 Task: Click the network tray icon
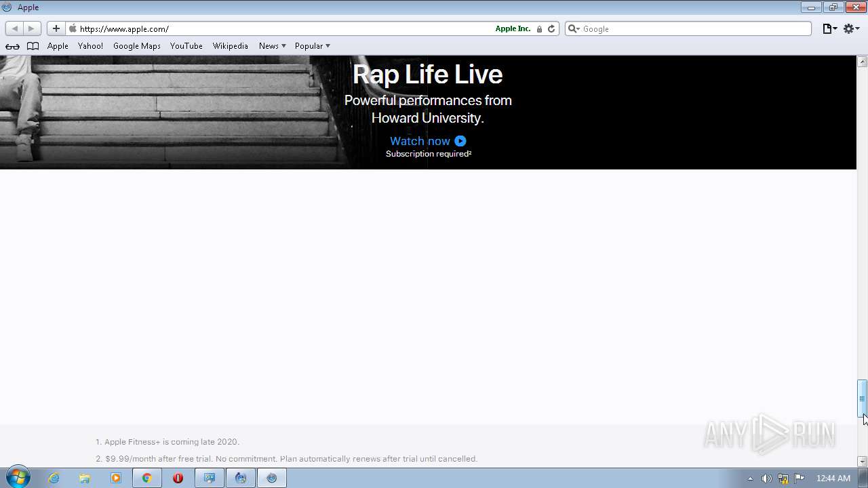(x=783, y=479)
